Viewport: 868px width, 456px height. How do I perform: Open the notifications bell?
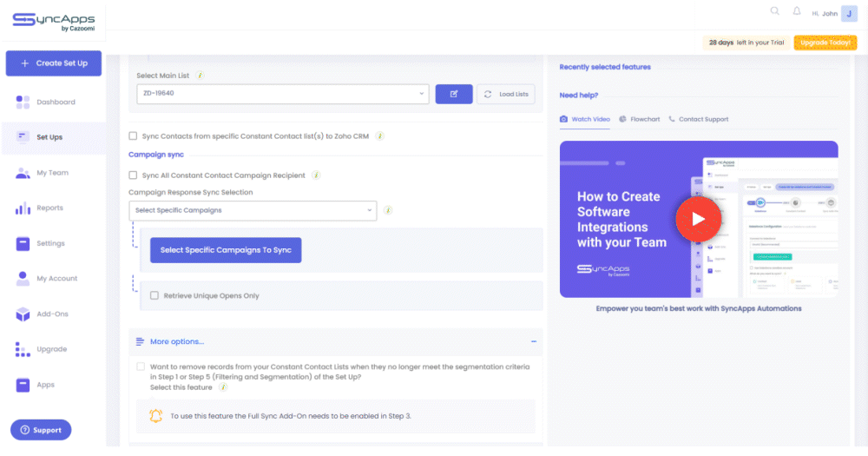point(797,11)
